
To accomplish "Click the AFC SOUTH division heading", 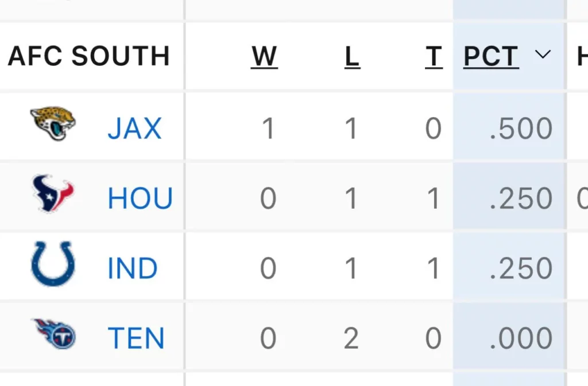I will pos(89,56).
